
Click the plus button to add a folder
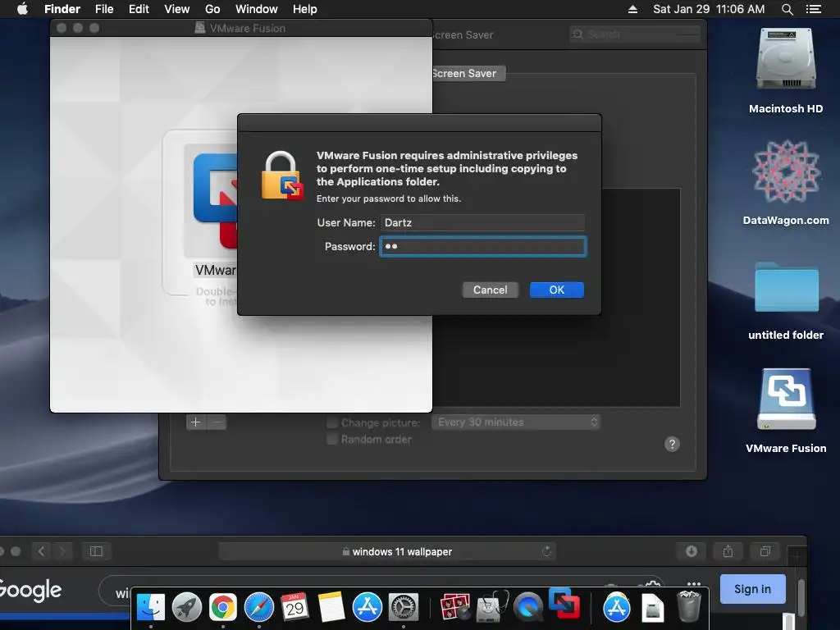click(x=196, y=422)
